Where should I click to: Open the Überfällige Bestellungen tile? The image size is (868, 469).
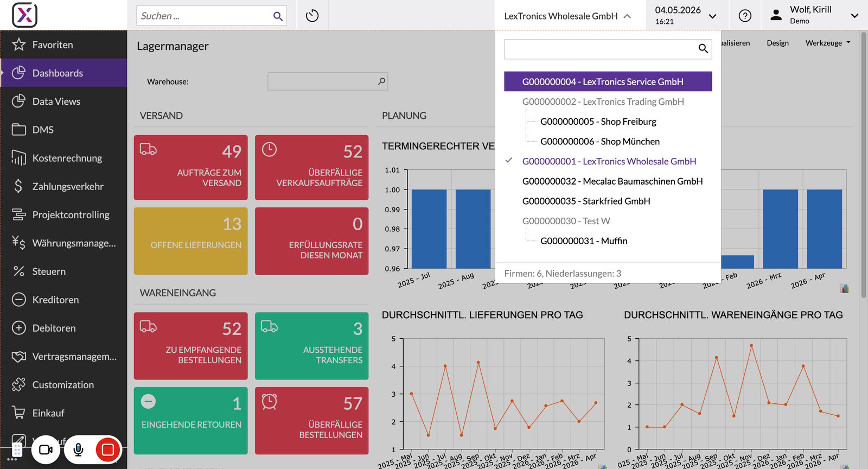(x=312, y=421)
